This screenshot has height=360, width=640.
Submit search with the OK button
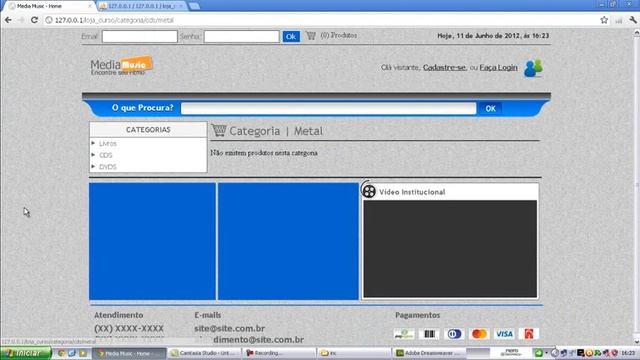491,108
